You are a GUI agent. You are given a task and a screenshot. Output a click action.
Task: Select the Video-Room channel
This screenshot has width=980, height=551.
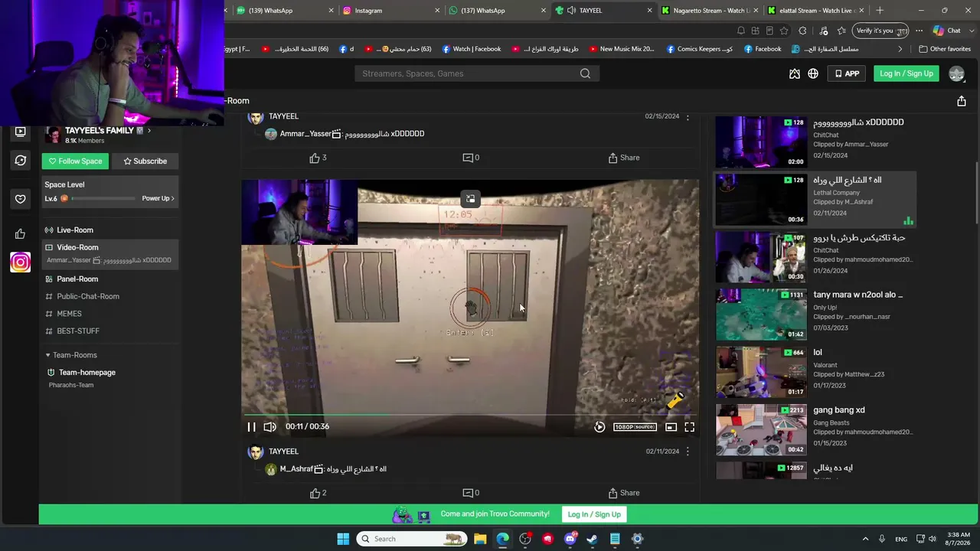pyautogui.click(x=109, y=253)
